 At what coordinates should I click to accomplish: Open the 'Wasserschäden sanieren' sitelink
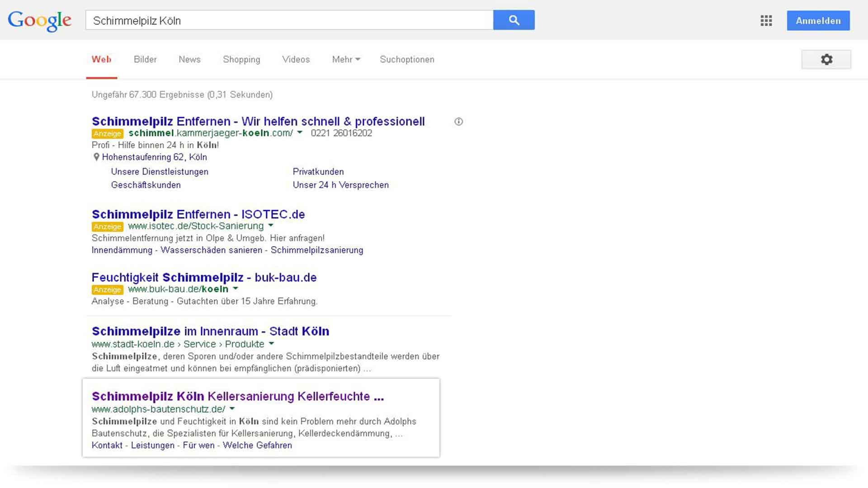[211, 250]
